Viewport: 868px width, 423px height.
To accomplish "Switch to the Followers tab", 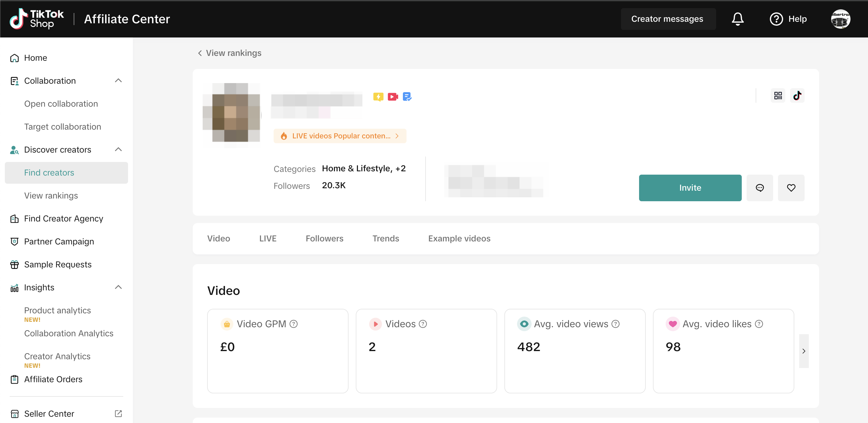I will click(324, 238).
